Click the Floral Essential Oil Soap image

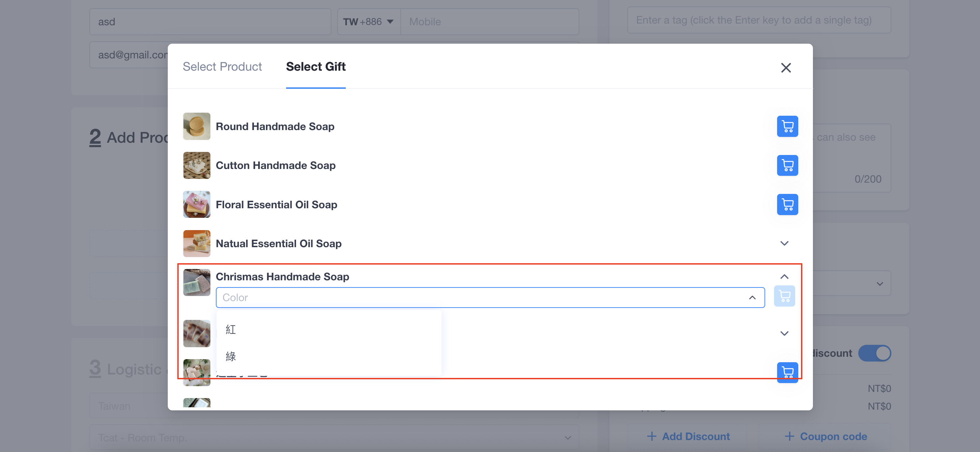(x=197, y=204)
